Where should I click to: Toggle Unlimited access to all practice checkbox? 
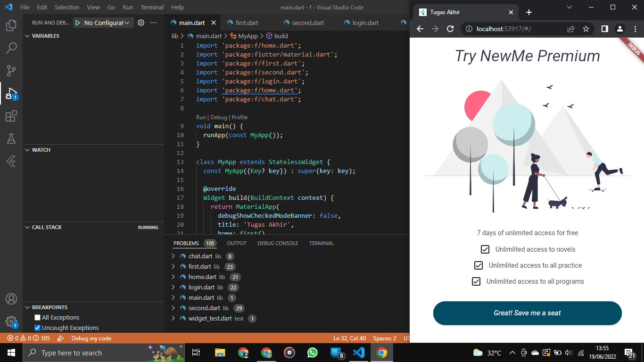point(479,265)
